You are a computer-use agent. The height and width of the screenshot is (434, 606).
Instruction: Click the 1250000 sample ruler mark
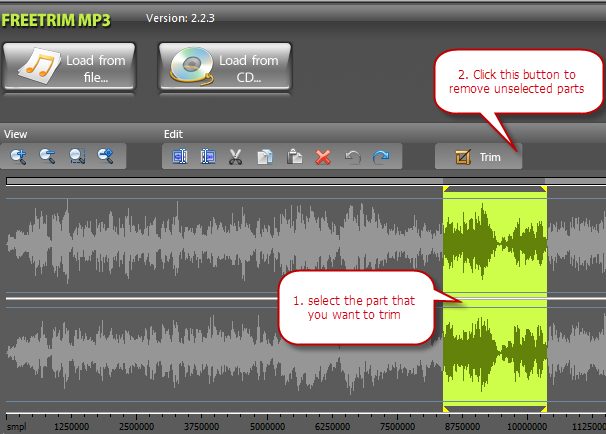(71, 427)
